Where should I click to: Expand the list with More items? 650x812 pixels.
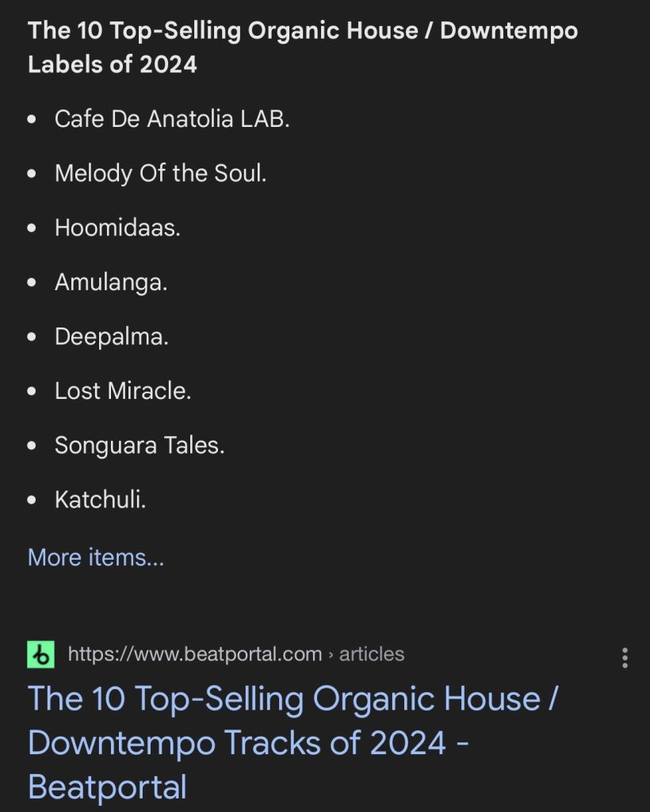tap(96, 557)
